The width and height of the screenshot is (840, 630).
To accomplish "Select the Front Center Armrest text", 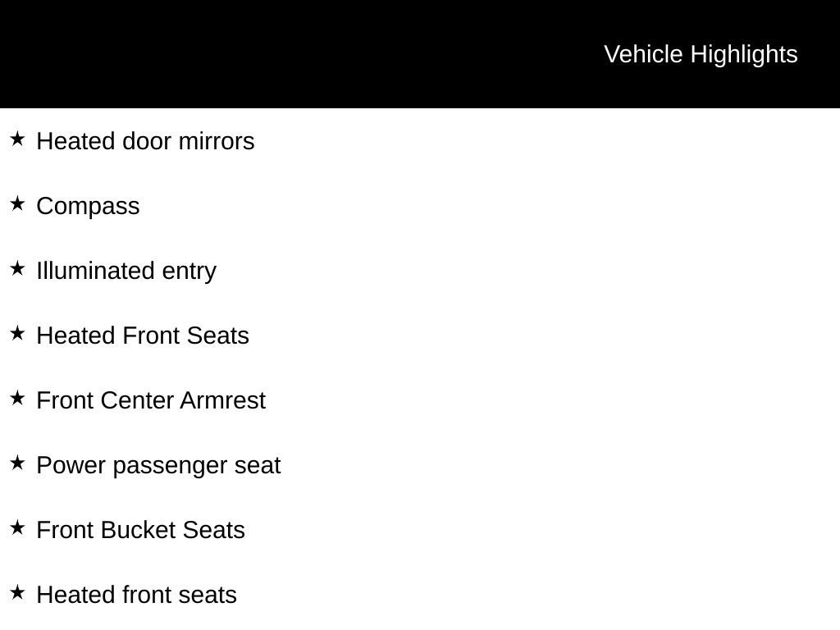I will 151,400.
